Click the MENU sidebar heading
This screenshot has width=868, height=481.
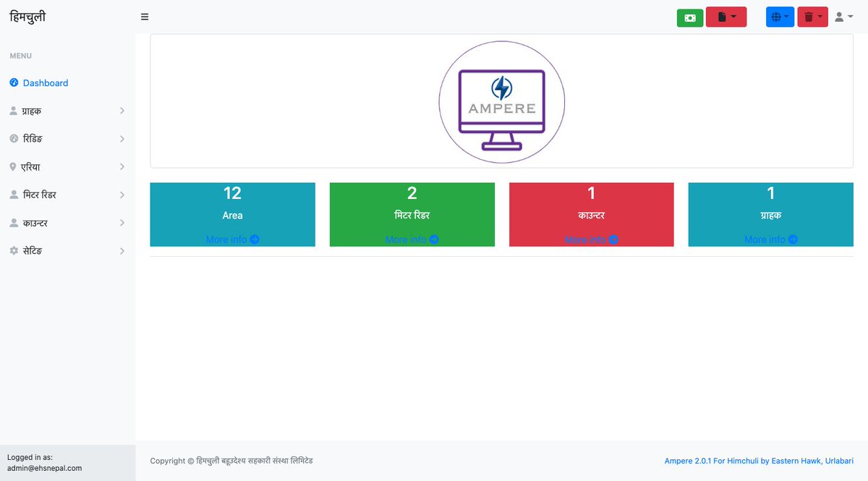20,56
